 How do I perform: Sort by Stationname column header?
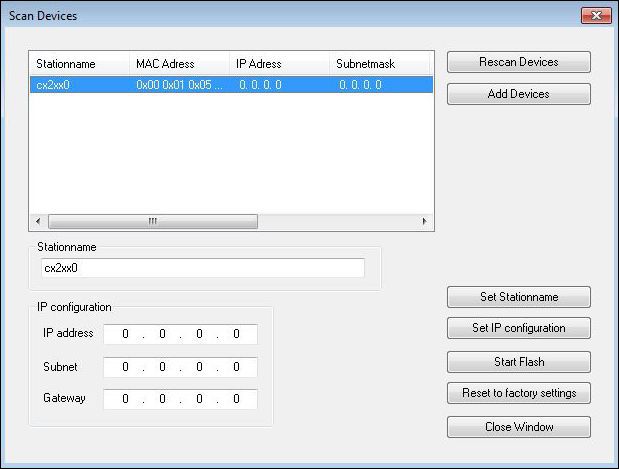pyautogui.click(x=79, y=64)
